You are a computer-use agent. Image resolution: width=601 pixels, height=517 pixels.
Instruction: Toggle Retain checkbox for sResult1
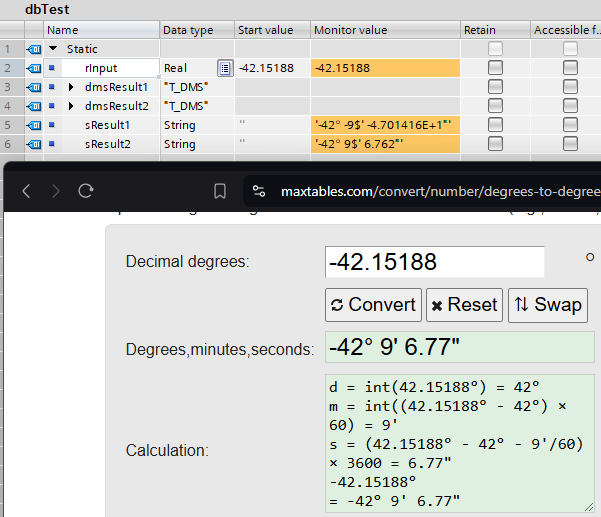point(495,125)
